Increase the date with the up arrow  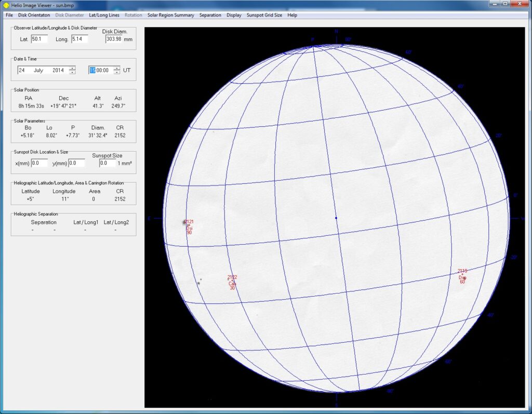pos(72,68)
